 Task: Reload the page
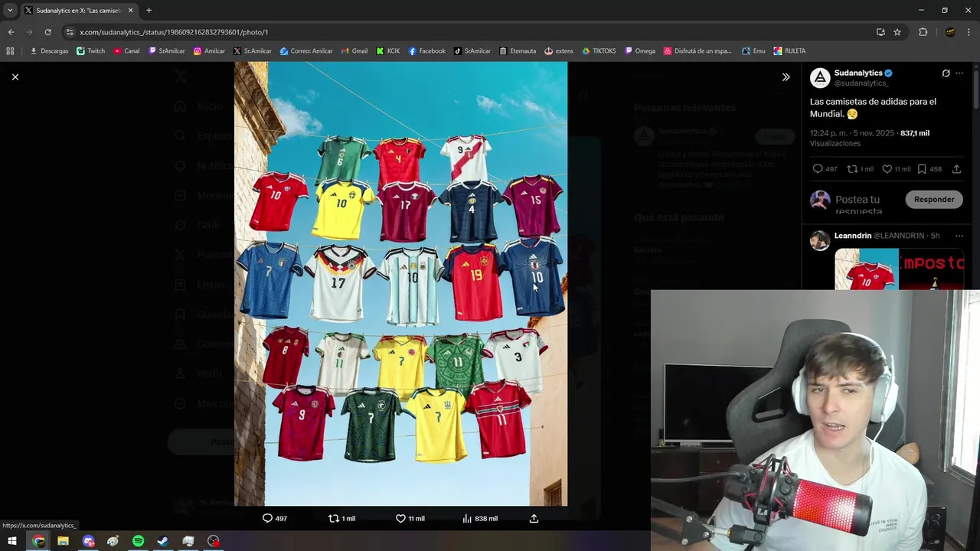coord(47,32)
